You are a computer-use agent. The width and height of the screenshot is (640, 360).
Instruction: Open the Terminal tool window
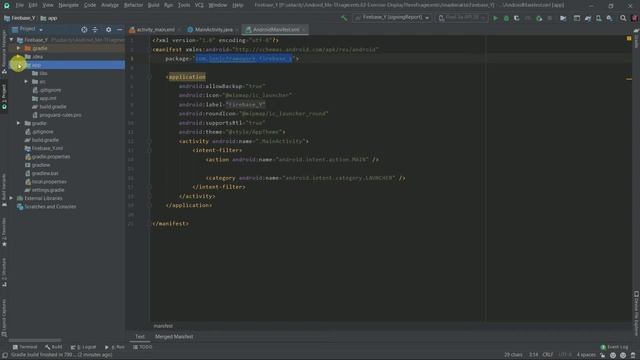point(25,347)
